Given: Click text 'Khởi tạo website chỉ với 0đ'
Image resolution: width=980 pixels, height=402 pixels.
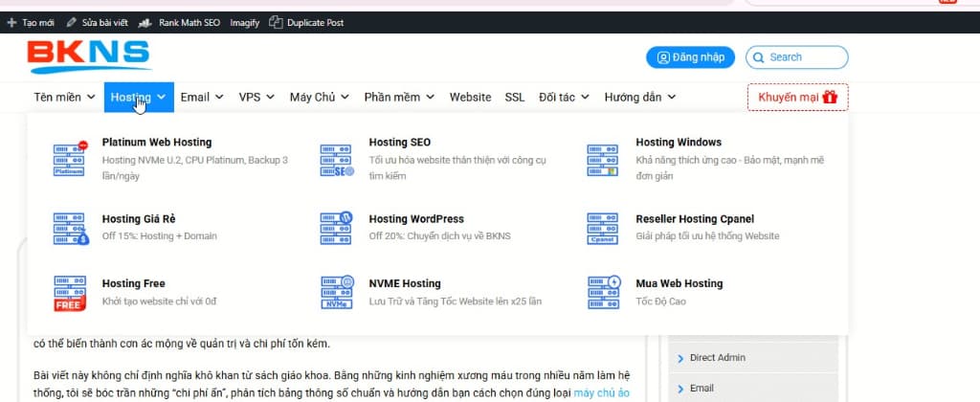Looking at the screenshot, I should click(x=159, y=301).
